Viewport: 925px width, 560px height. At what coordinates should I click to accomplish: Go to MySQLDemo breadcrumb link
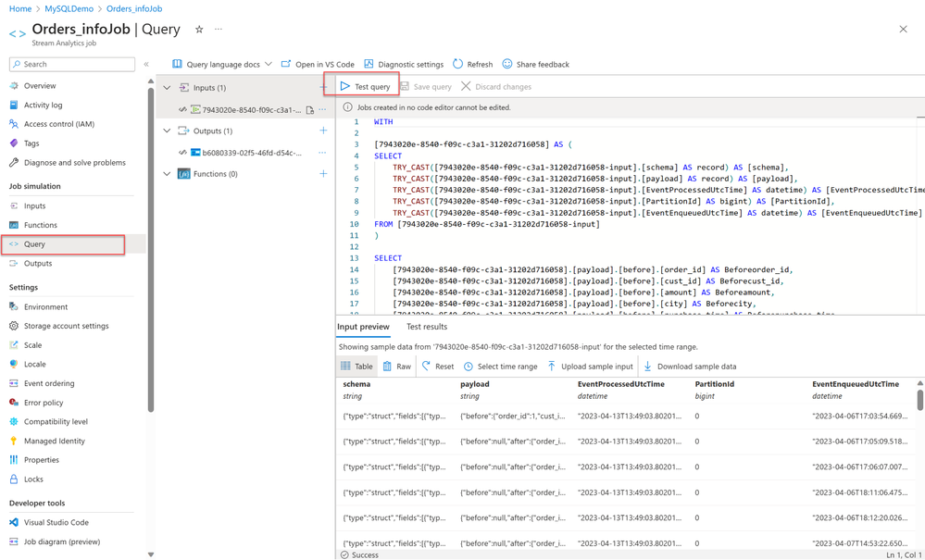[69, 9]
